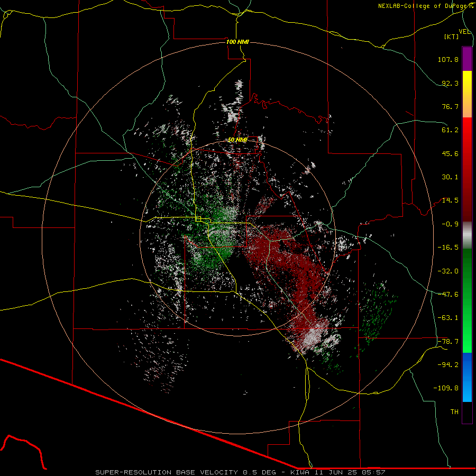
Task: Click the 50 NMI range ring label
Action: pyautogui.click(x=237, y=140)
